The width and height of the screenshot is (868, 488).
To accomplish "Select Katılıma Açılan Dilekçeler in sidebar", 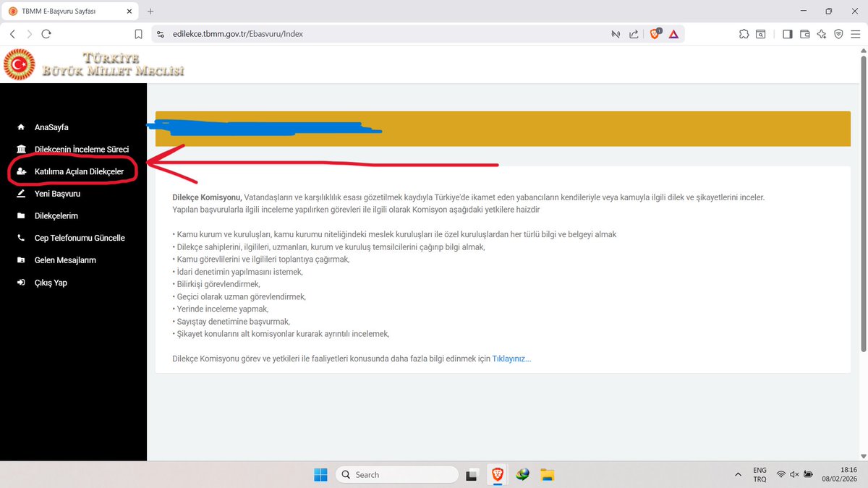I will [x=79, y=171].
